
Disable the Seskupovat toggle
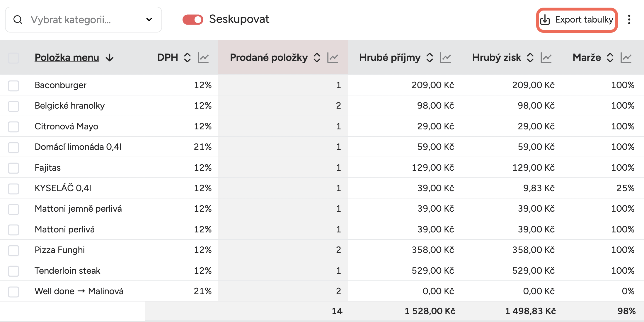(193, 20)
